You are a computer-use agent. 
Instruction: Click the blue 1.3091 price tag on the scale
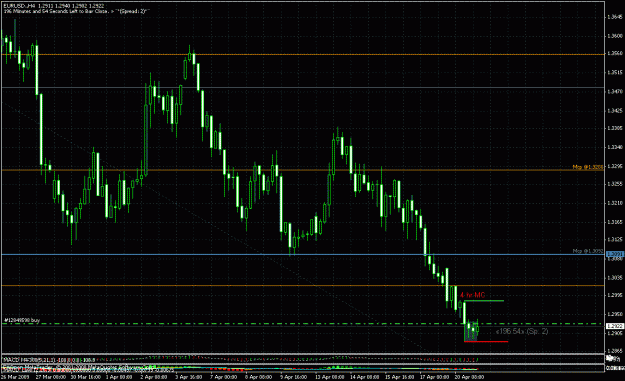pos(615,254)
